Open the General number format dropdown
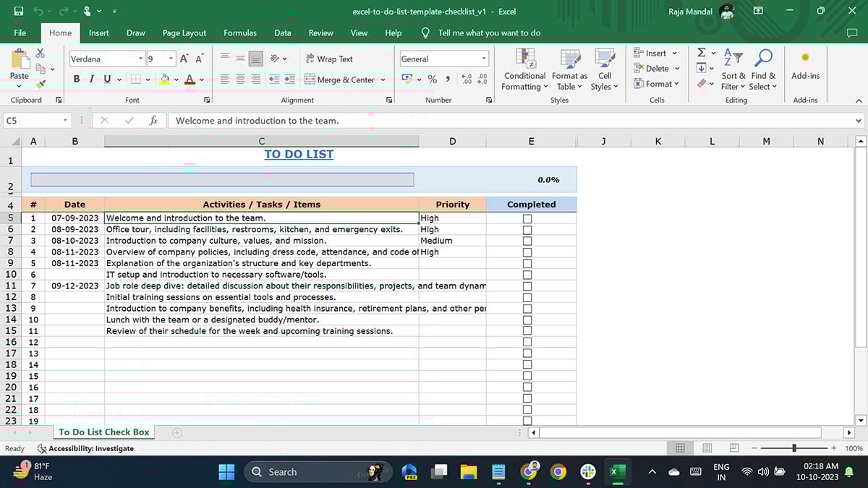Screen dimensions: 868x488 click(x=483, y=59)
